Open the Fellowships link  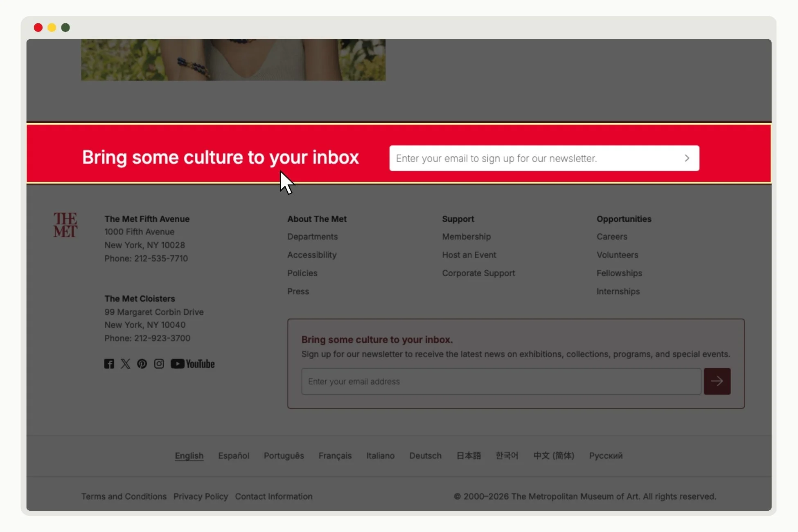(x=619, y=273)
